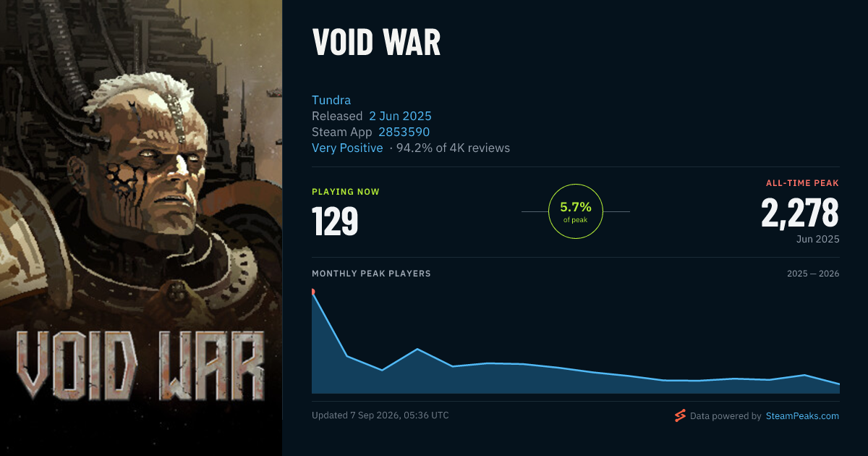Open the Very Positive reviews link

tap(347, 148)
